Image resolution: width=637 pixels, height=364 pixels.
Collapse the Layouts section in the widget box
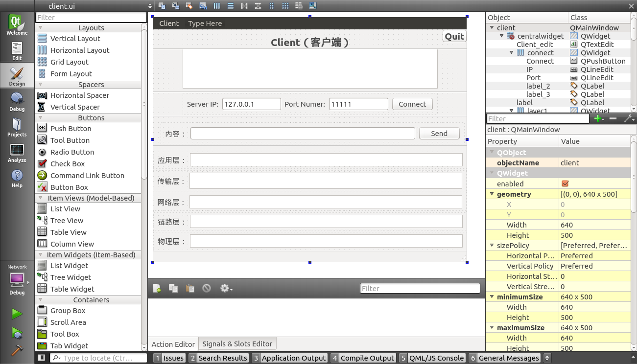pyautogui.click(x=41, y=28)
